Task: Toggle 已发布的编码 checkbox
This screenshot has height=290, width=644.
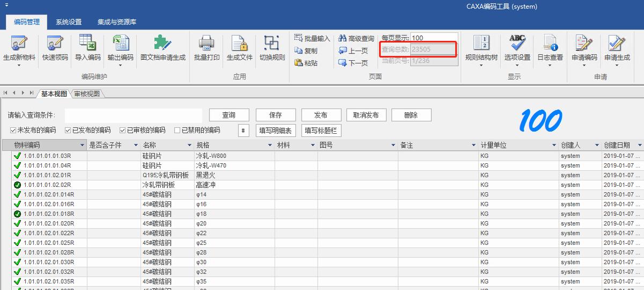Action: [68, 130]
